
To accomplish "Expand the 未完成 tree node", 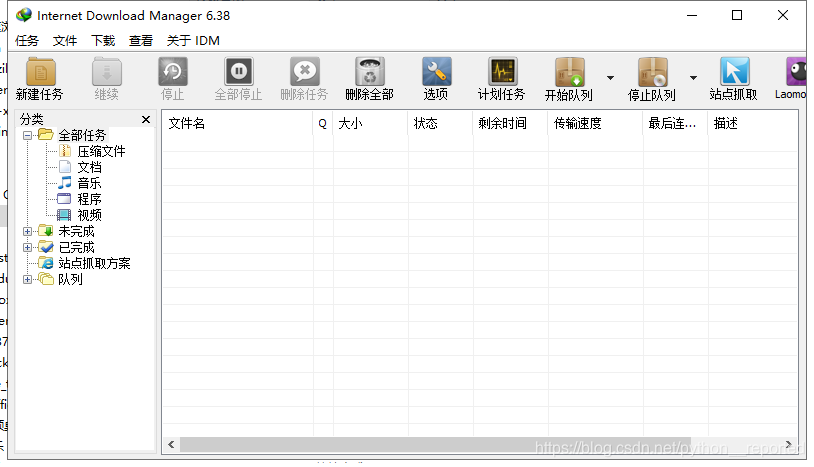I will tap(28, 231).
